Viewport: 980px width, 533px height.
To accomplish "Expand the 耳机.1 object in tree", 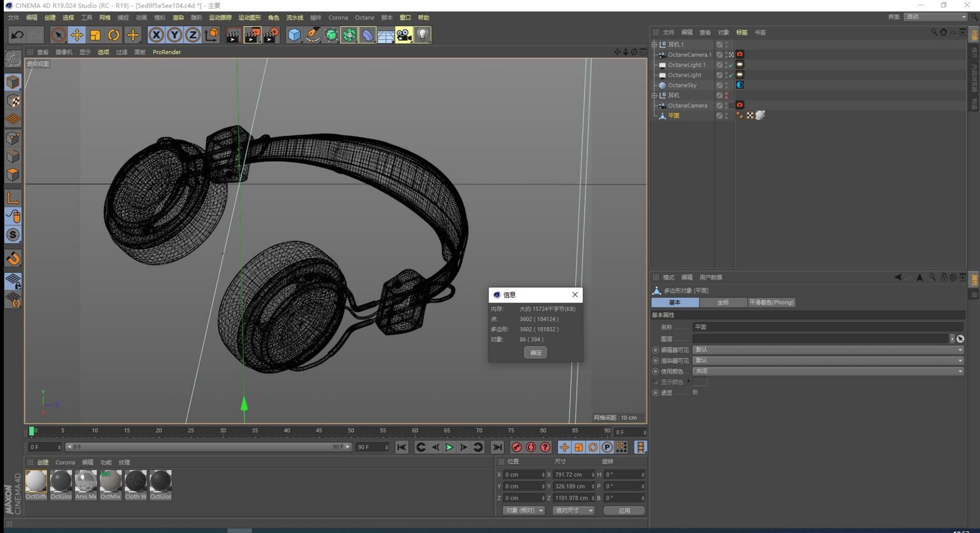I will point(654,44).
